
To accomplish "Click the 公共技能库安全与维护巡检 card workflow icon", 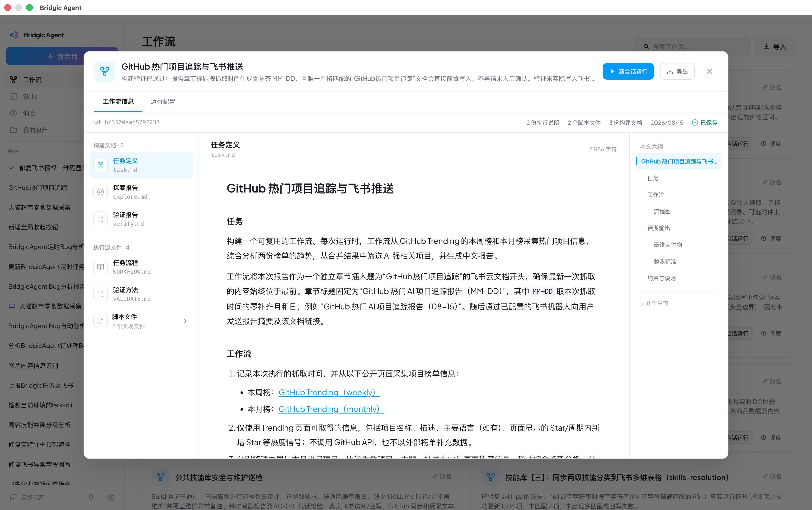I will (x=161, y=477).
